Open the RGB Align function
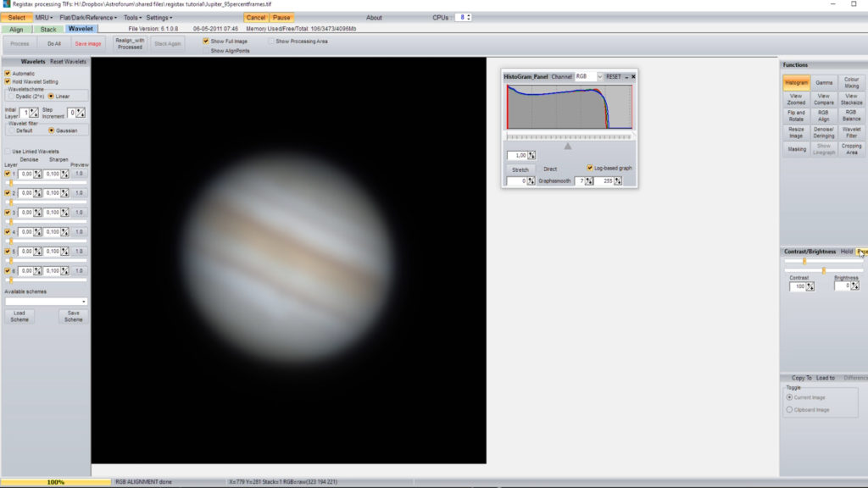 coord(824,115)
